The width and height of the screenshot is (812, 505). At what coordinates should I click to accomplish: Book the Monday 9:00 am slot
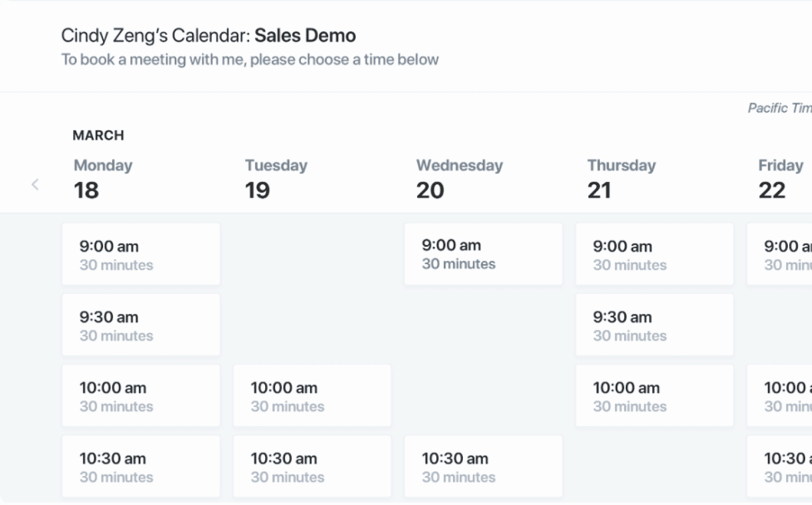point(141,254)
